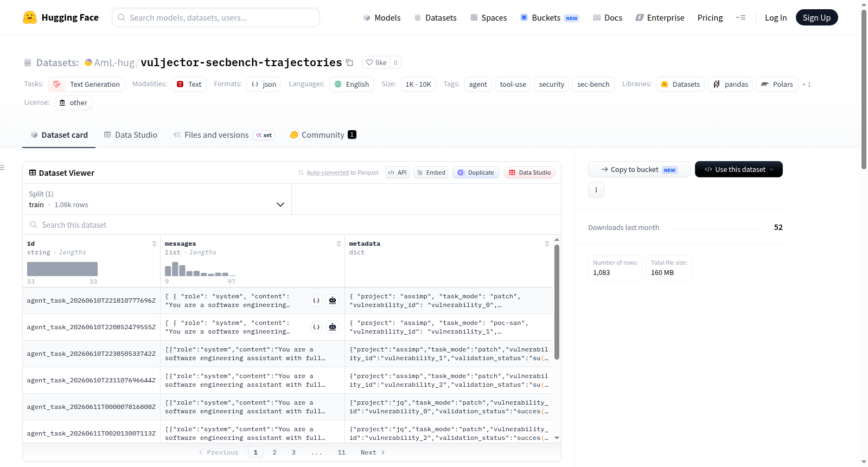
Task: Click the sec-bench tag
Action: pyautogui.click(x=593, y=84)
